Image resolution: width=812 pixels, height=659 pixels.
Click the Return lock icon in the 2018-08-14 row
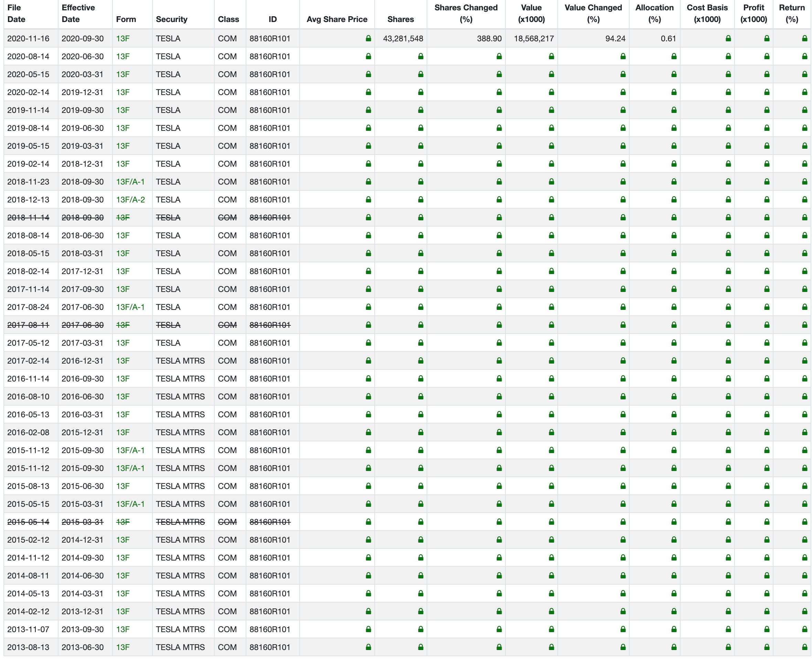pyautogui.click(x=804, y=236)
